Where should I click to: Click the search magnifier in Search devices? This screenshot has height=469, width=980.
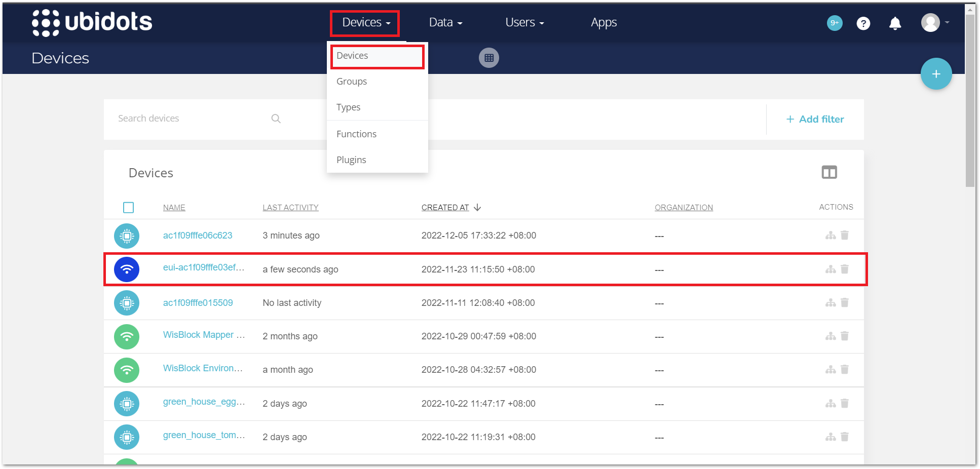pos(276,118)
